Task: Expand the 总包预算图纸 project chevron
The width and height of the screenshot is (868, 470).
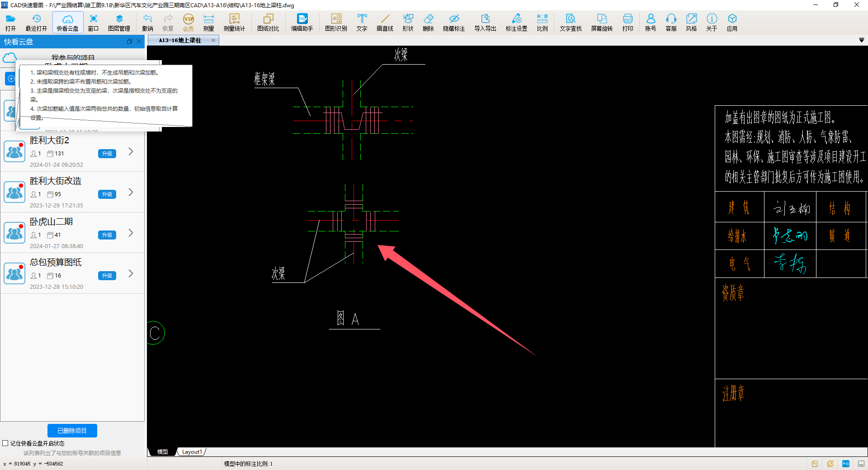Action: click(x=131, y=273)
